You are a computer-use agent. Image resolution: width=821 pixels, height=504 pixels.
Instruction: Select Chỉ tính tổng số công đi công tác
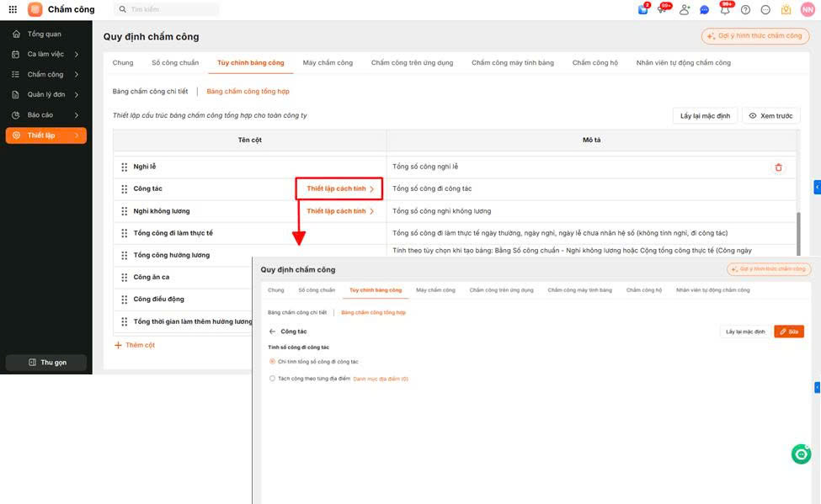click(x=272, y=362)
